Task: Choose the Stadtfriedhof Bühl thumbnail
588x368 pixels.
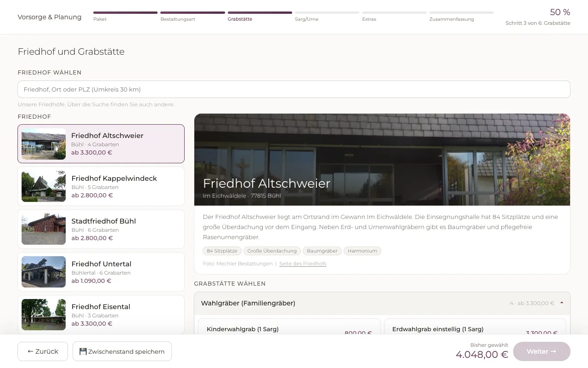Action: tap(44, 229)
